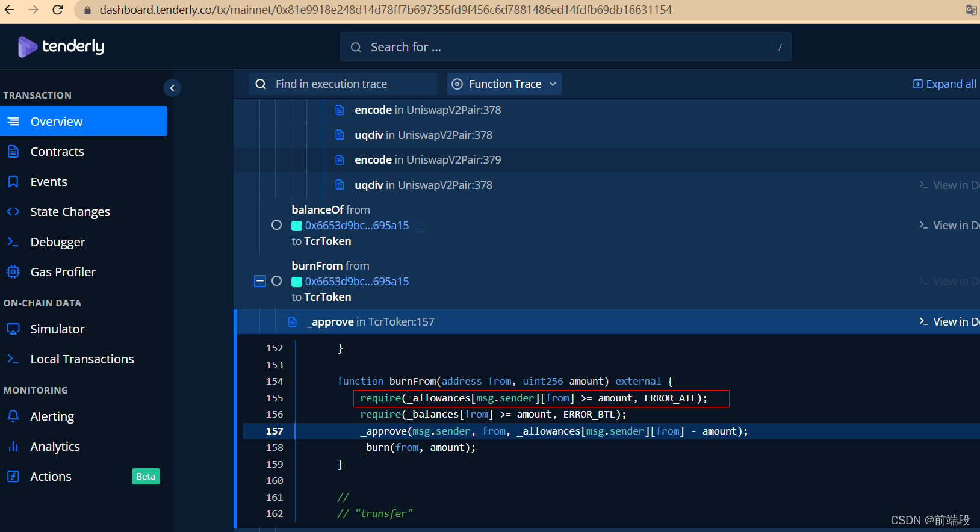980x532 pixels.
Task: Click the '// "transfer"' comment line
Action: (x=375, y=513)
